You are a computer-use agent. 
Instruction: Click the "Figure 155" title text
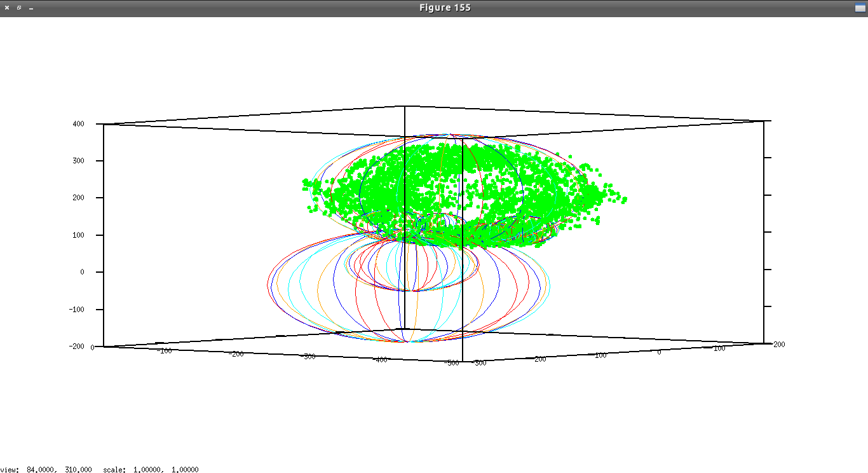pos(445,8)
